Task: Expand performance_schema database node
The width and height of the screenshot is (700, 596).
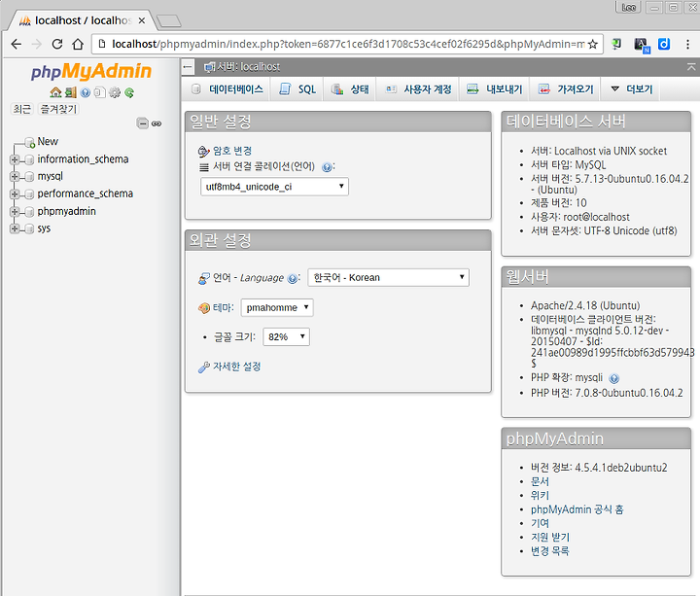Action: pos(15,194)
